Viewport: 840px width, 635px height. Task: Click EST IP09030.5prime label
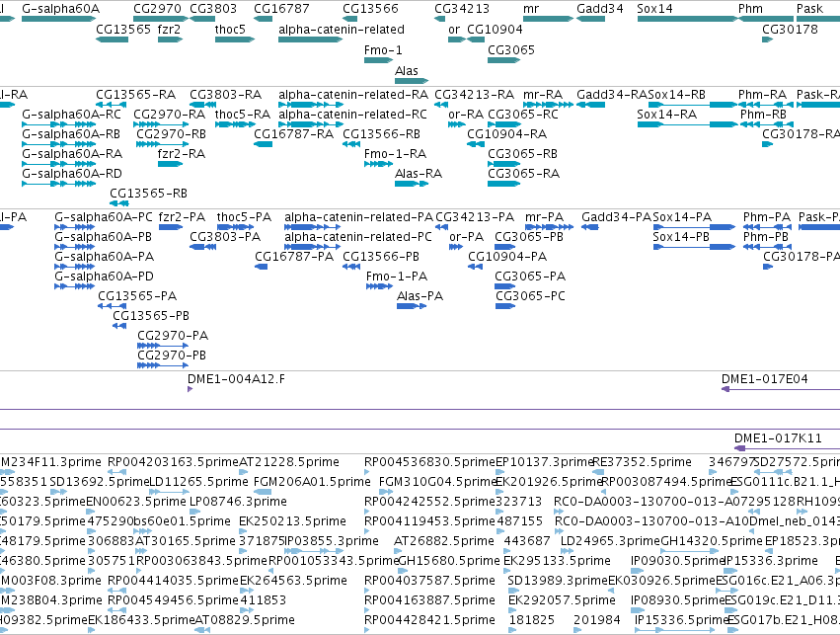click(x=678, y=561)
